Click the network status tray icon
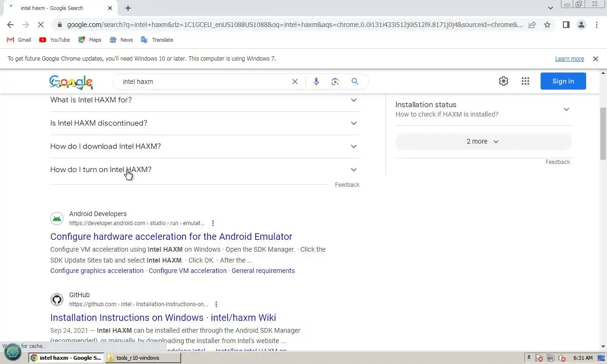This screenshot has height=364, width=607. coord(551,358)
